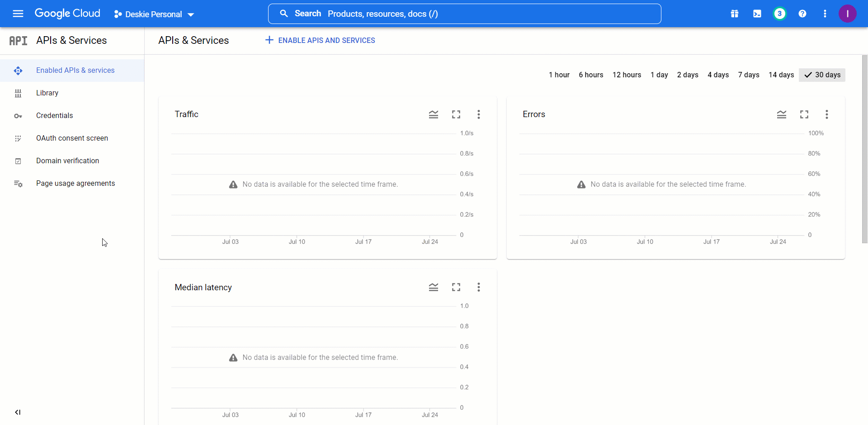The image size is (868, 425).
Task: Click the Library grid icon
Action: [x=18, y=93]
